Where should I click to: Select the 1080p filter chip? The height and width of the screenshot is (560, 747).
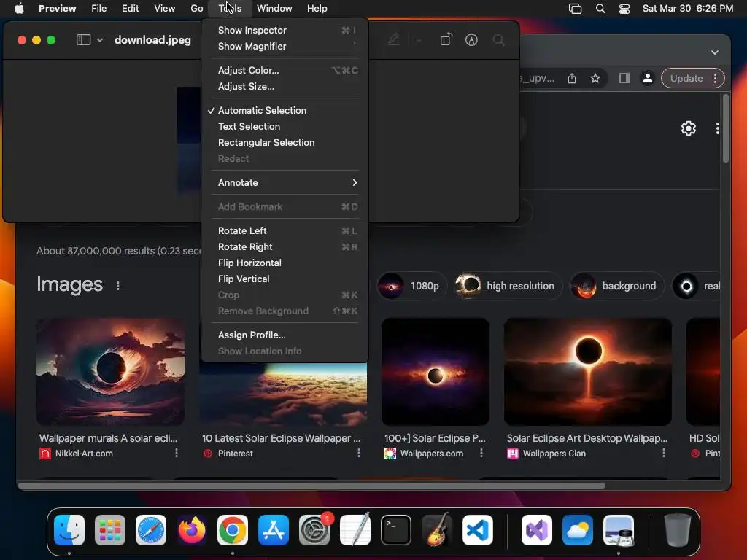pos(411,286)
